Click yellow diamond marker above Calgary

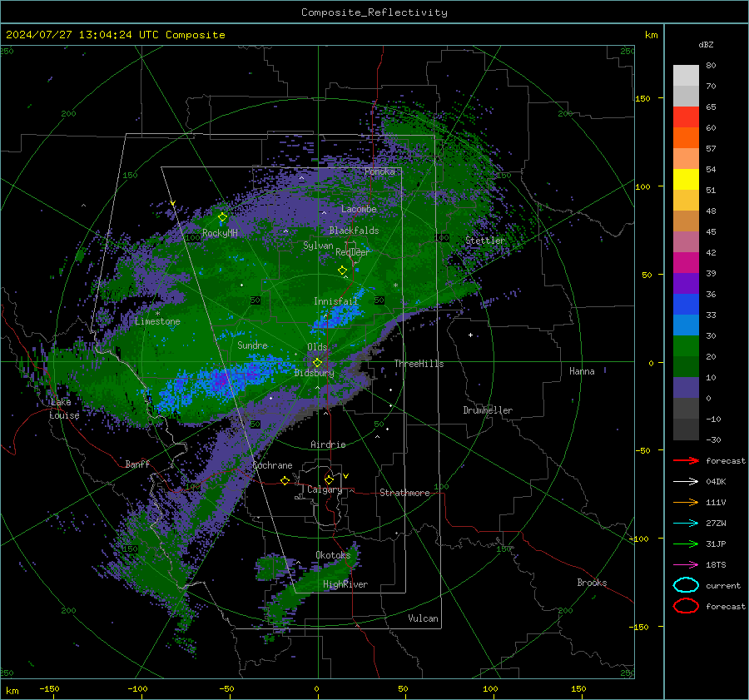point(329,479)
